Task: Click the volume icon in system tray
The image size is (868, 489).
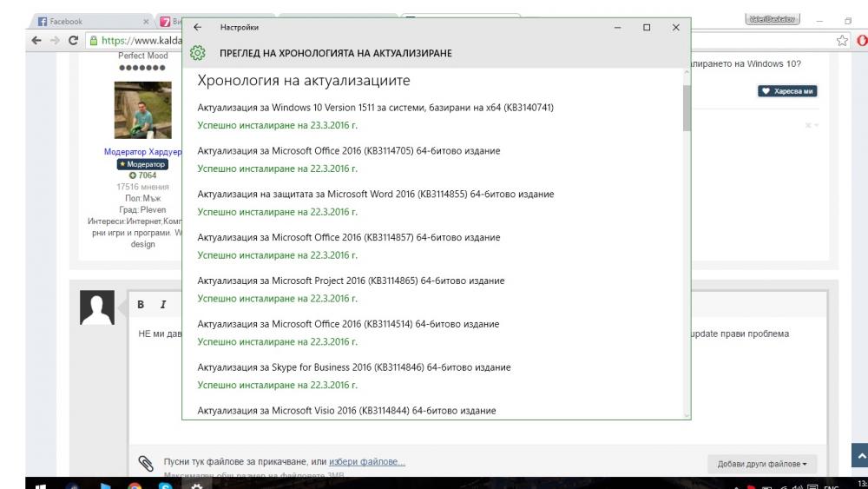Action: (x=797, y=486)
